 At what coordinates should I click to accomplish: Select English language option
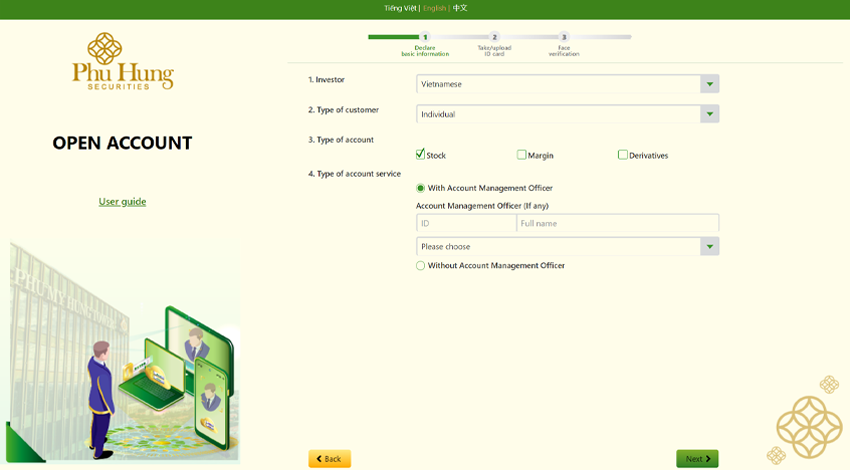point(434,8)
